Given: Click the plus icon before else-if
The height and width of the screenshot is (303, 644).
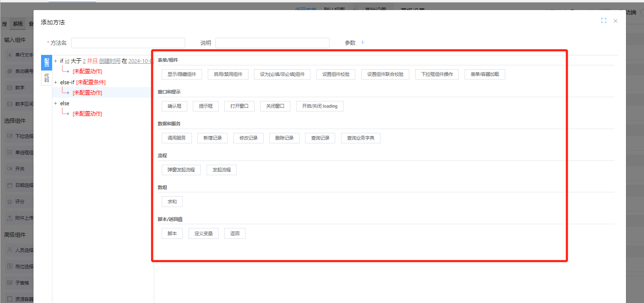Looking at the screenshot, I should pyautogui.click(x=55, y=83).
